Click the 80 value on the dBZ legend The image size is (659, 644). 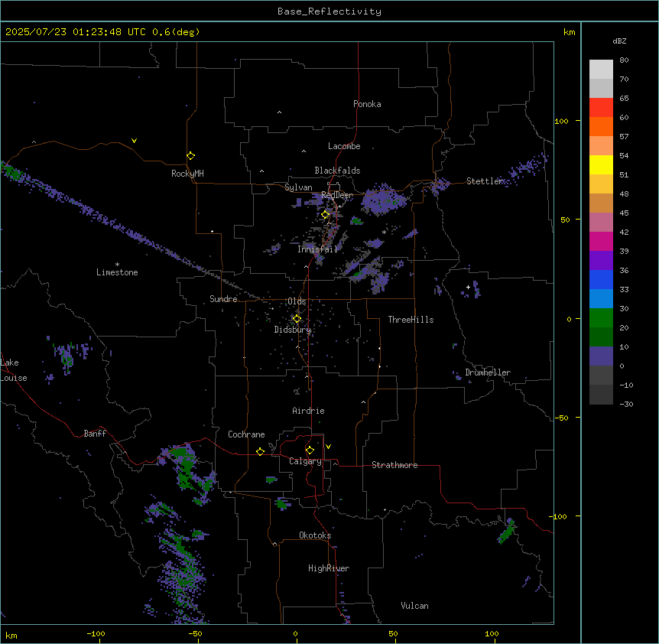624,60
